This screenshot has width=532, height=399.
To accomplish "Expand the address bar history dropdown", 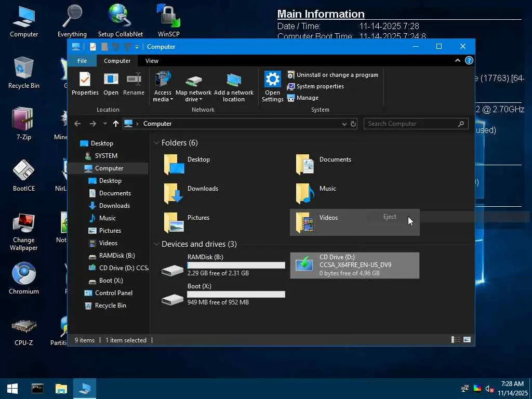I will click(344, 124).
